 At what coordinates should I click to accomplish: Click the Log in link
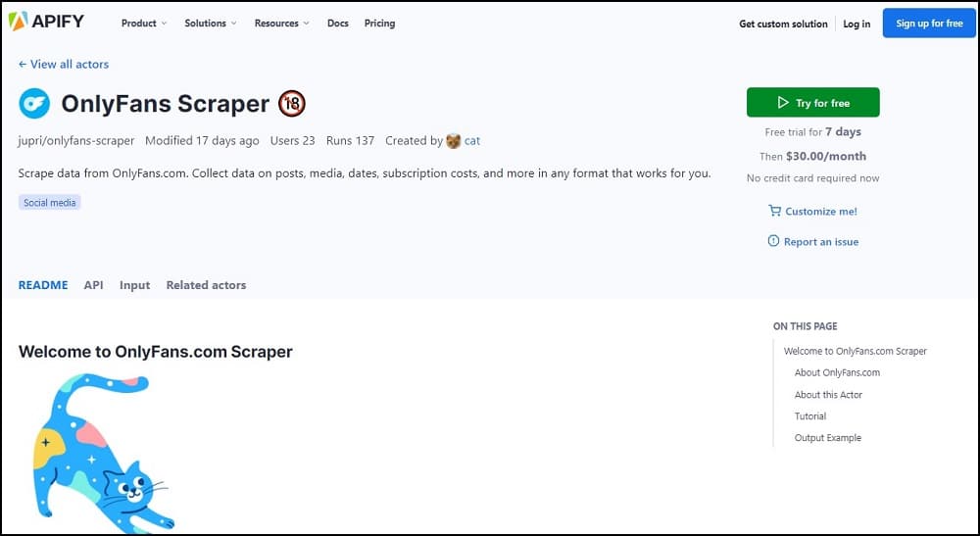pyautogui.click(x=857, y=24)
